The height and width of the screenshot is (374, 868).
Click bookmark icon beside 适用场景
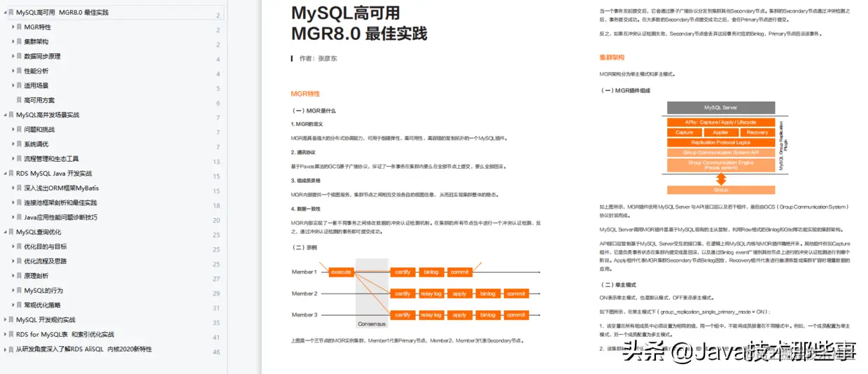(x=20, y=86)
